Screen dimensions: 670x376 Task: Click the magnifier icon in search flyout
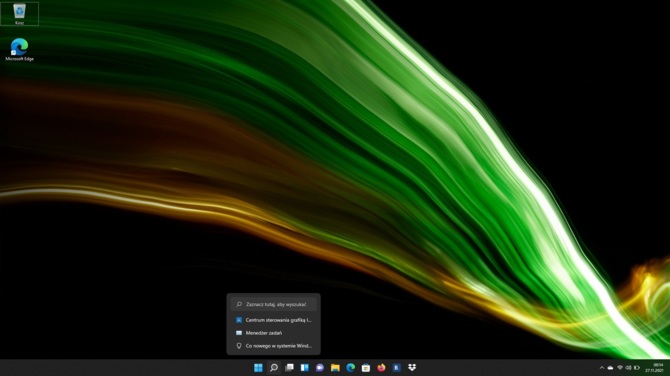pos(239,304)
